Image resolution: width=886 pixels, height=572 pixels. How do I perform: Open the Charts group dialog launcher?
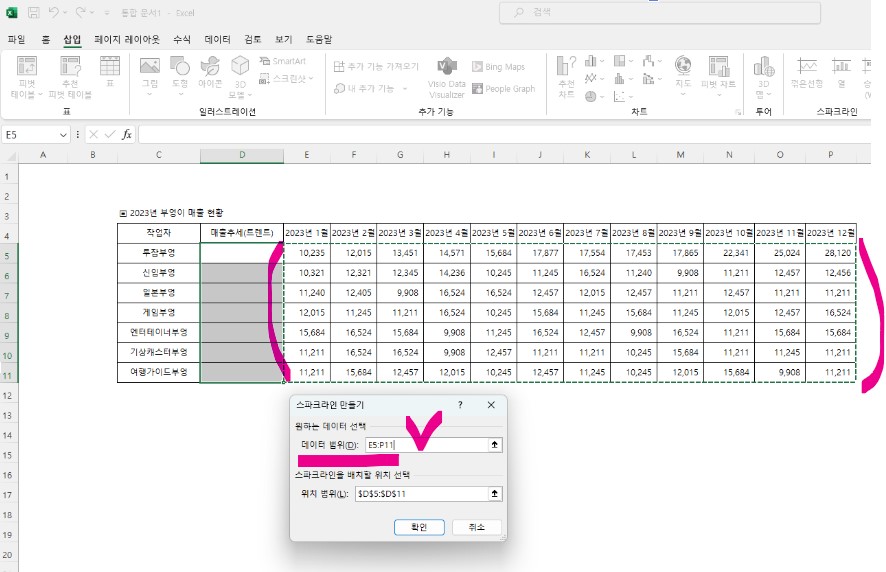pyautogui.click(x=738, y=112)
